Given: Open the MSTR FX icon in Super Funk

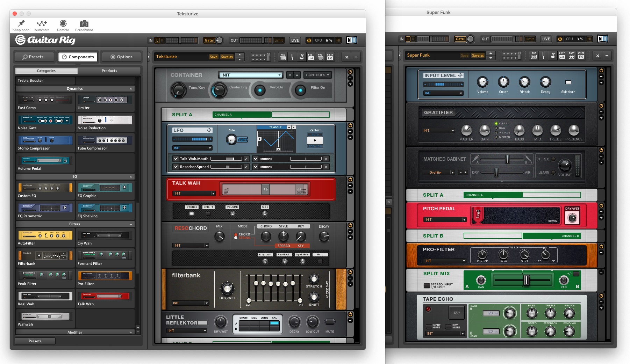Looking at the screenshot, I should (x=581, y=56).
